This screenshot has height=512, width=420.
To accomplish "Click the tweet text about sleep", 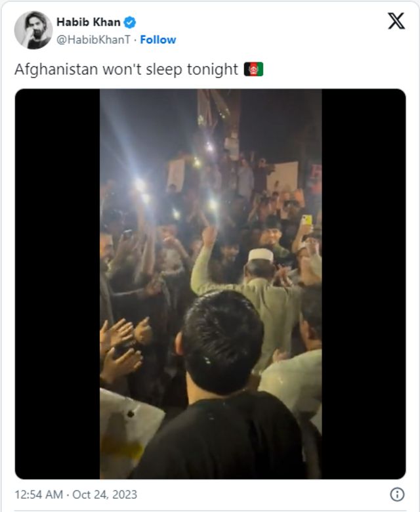I will coord(126,70).
